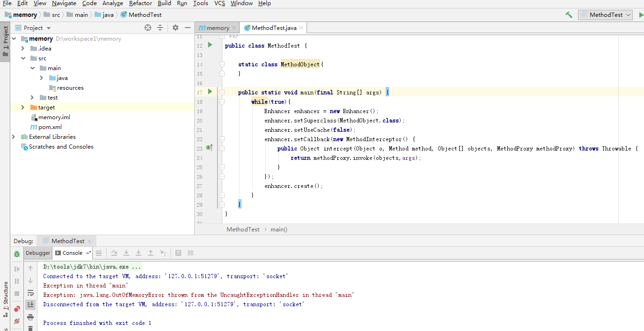
Task: Click the green Run button in toolbar
Action: click(x=641, y=15)
